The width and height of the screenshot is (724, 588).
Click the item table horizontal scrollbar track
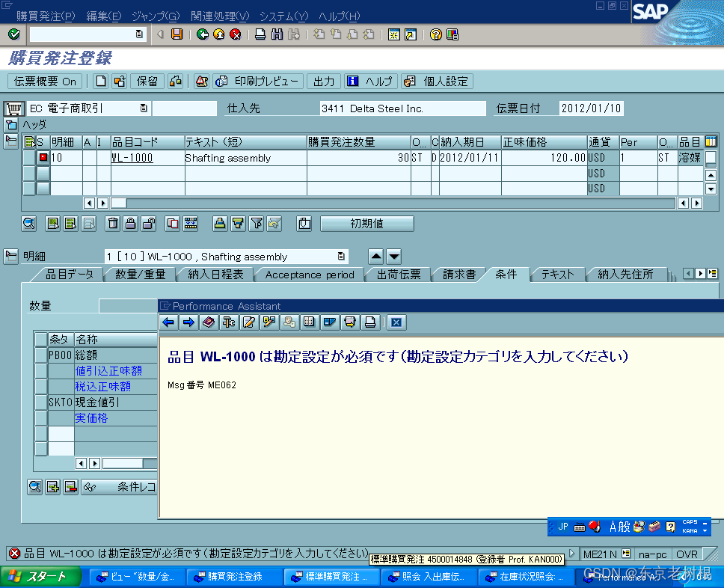pos(401,203)
